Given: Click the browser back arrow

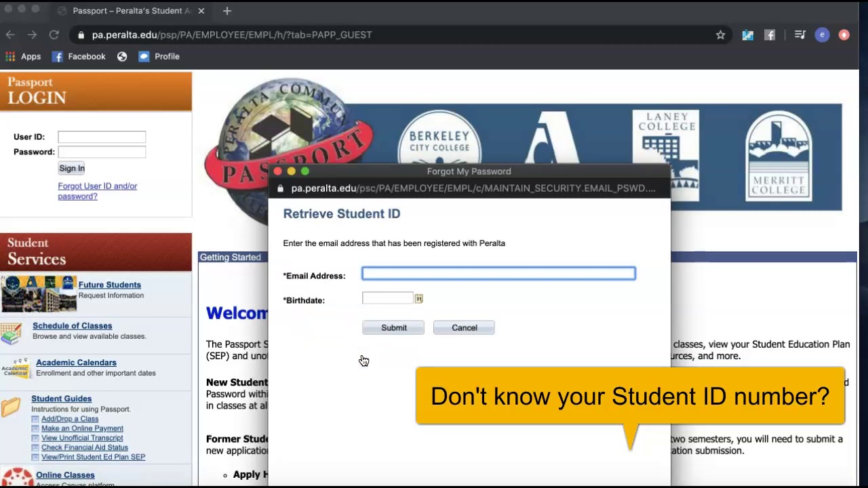Looking at the screenshot, I should click(x=10, y=35).
